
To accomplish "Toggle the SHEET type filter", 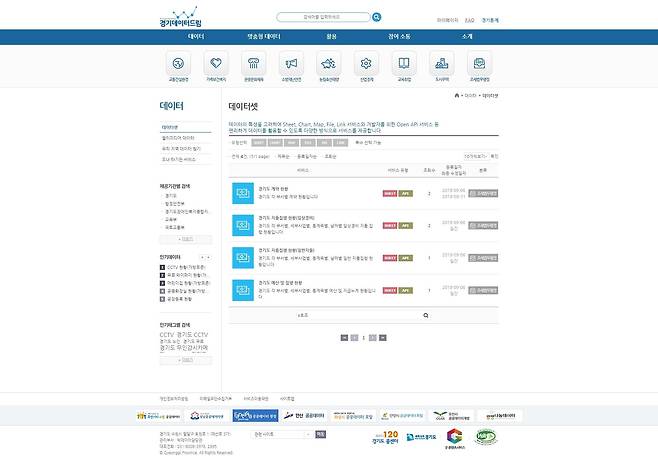I will click(259, 143).
